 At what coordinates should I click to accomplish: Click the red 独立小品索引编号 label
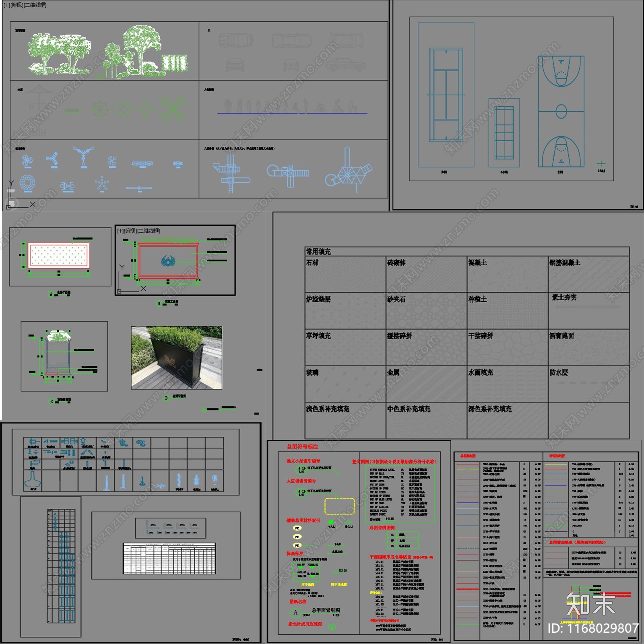303,461
